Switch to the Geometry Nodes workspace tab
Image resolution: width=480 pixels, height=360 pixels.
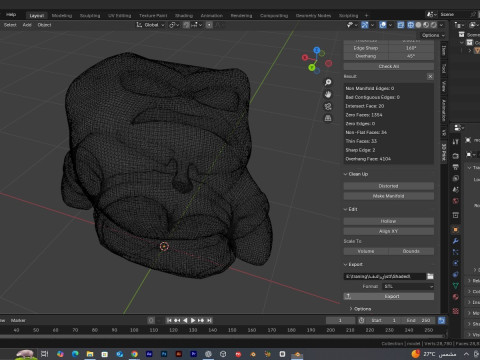[313, 15]
